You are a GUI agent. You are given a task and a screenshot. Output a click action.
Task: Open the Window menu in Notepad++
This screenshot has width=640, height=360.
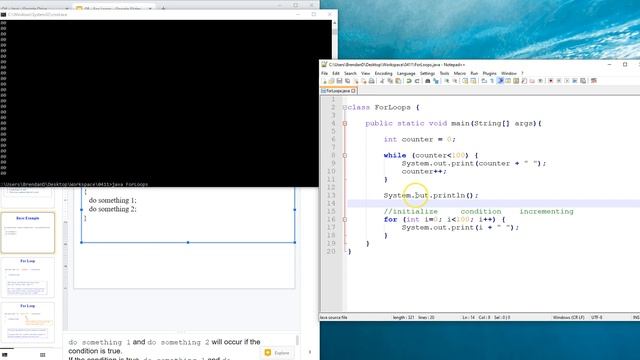coord(509,73)
